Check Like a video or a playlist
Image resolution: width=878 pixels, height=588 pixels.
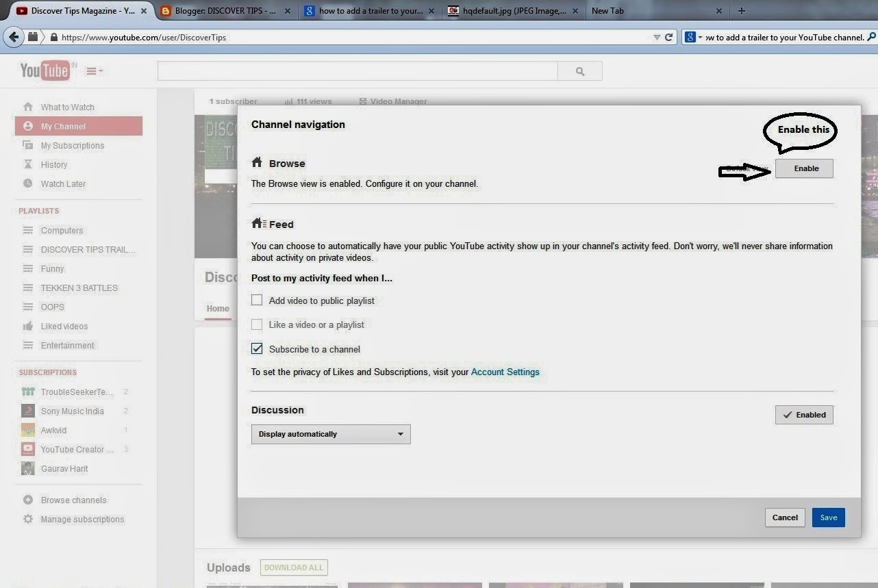pos(257,324)
